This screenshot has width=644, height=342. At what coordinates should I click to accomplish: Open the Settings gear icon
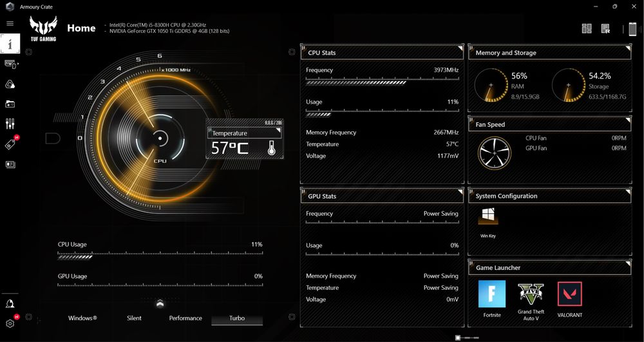(x=10, y=323)
